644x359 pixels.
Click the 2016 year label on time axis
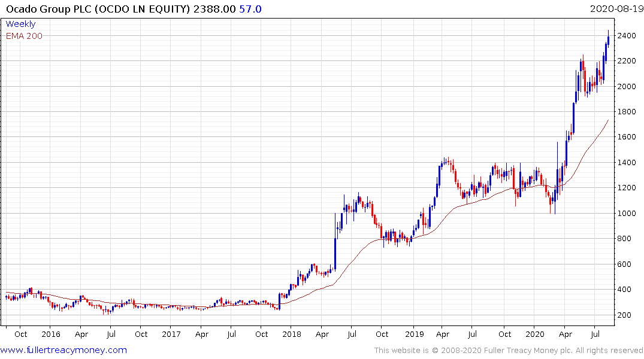[51, 334]
